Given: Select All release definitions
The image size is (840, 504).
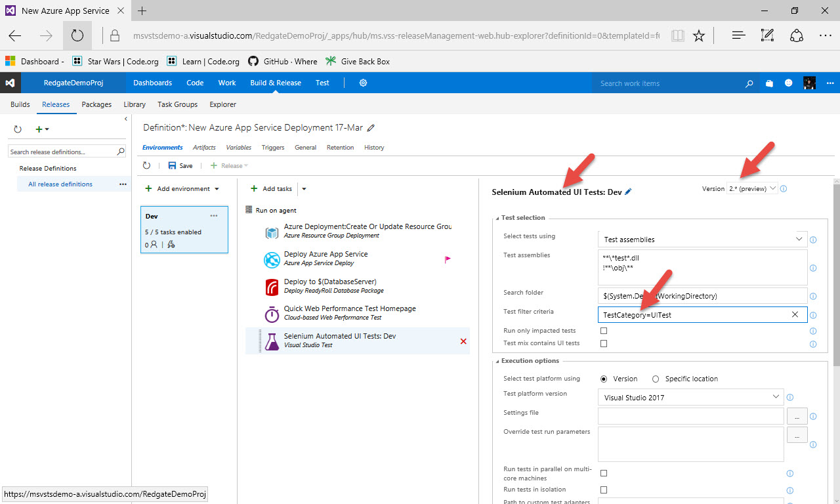Looking at the screenshot, I should pyautogui.click(x=60, y=184).
